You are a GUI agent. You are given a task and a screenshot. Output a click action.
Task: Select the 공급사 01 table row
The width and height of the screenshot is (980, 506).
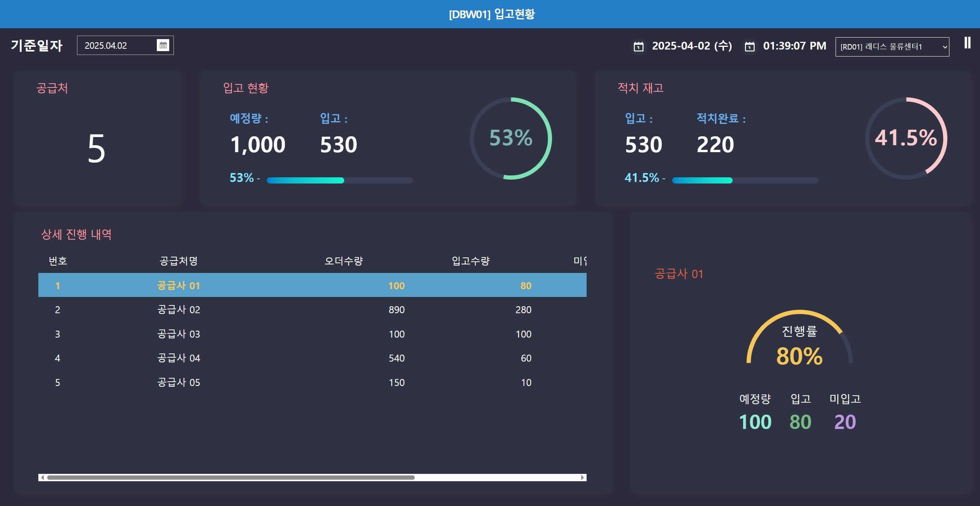[312, 285]
